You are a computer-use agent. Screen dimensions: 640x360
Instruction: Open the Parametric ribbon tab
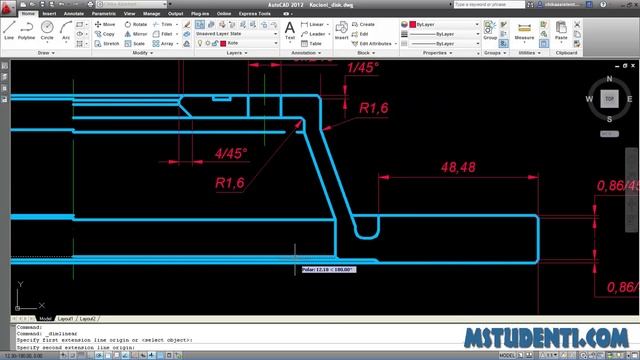(104, 13)
